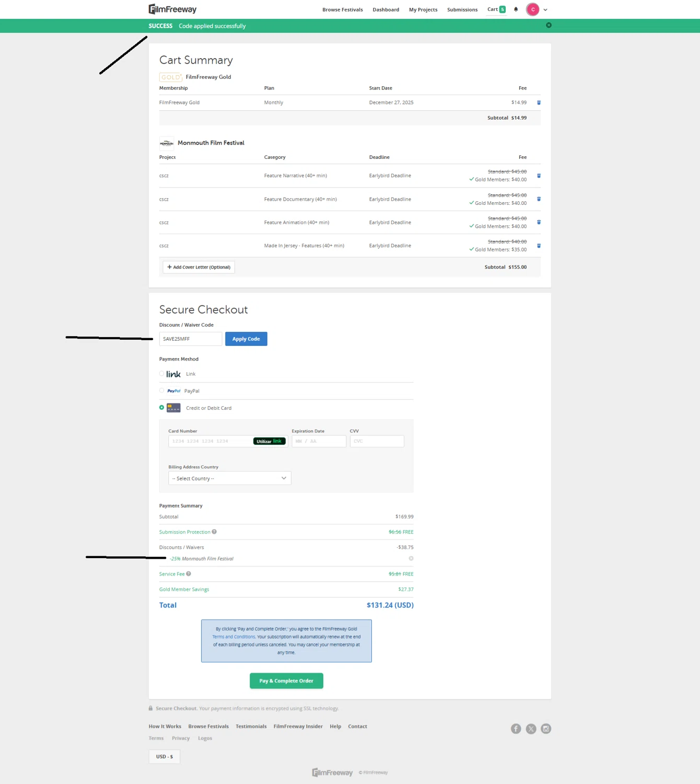
Task: Open Contact footer link
Action: [x=357, y=727]
